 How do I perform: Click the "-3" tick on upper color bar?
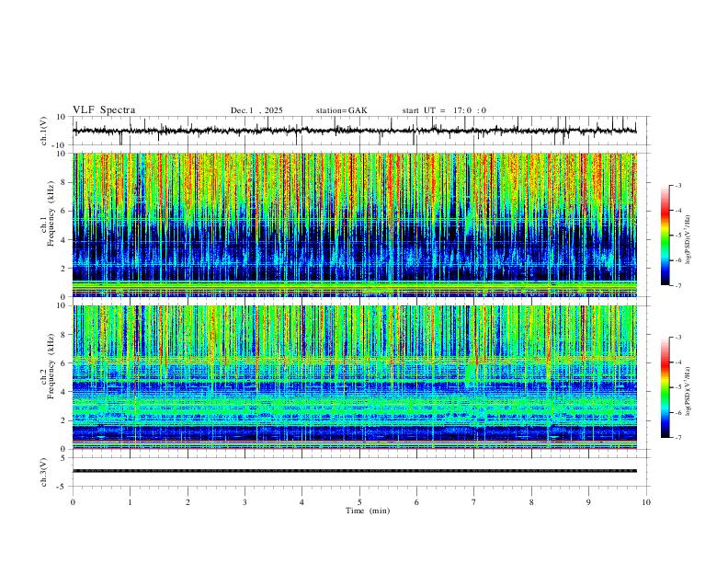pos(677,185)
